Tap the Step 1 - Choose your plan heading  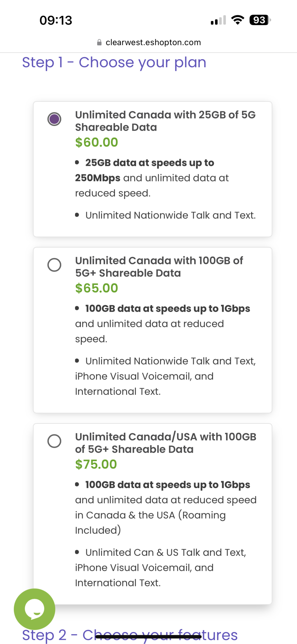point(114,62)
